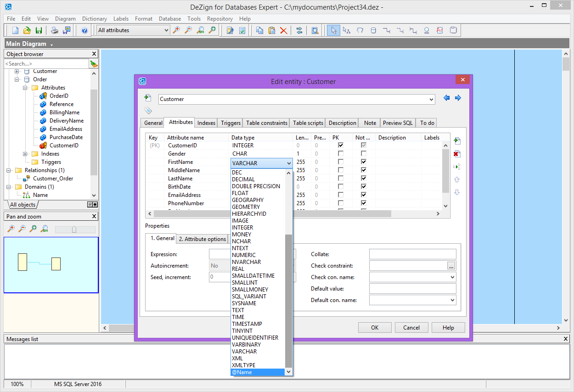Open the Dictionary menu
The width and height of the screenshot is (574, 392).
pos(95,19)
